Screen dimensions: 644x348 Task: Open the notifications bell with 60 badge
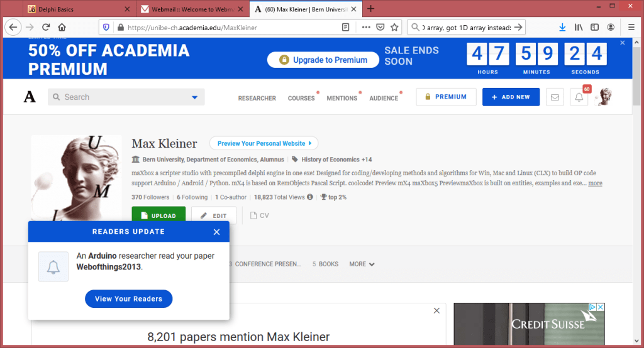579,97
